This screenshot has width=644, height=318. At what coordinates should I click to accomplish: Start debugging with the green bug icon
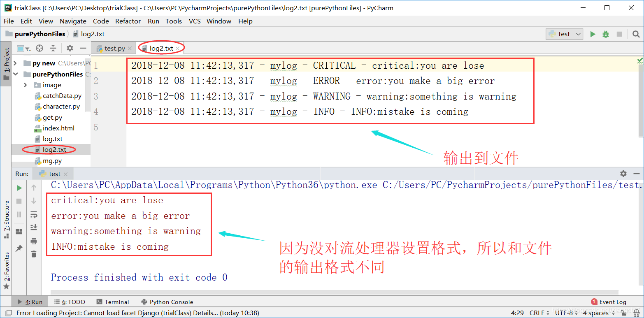(606, 34)
